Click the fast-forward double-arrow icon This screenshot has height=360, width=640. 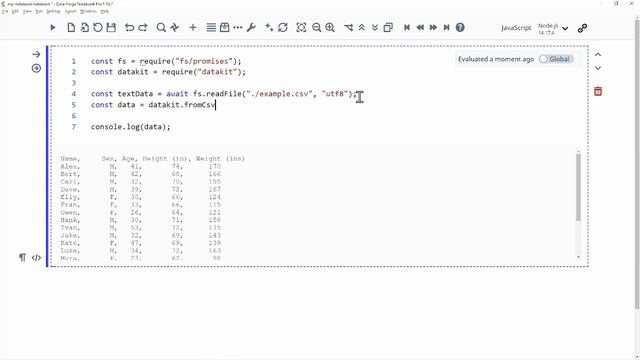tap(433, 27)
